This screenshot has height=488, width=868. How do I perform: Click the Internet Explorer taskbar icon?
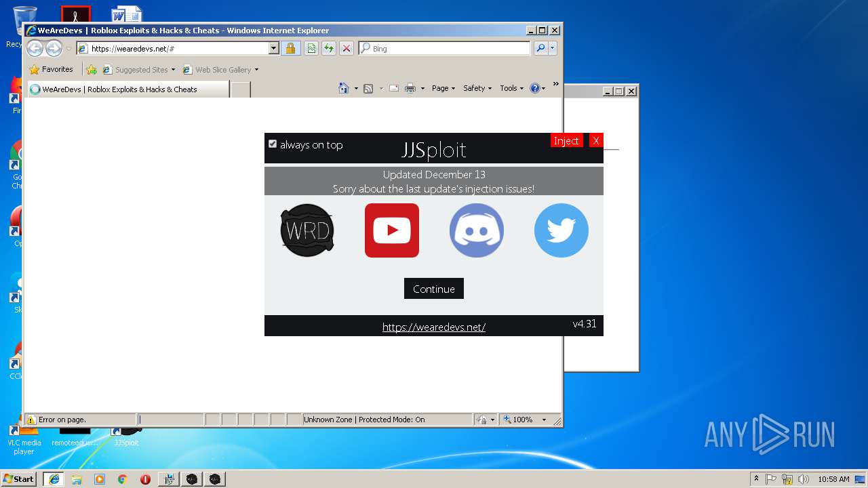[54, 479]
